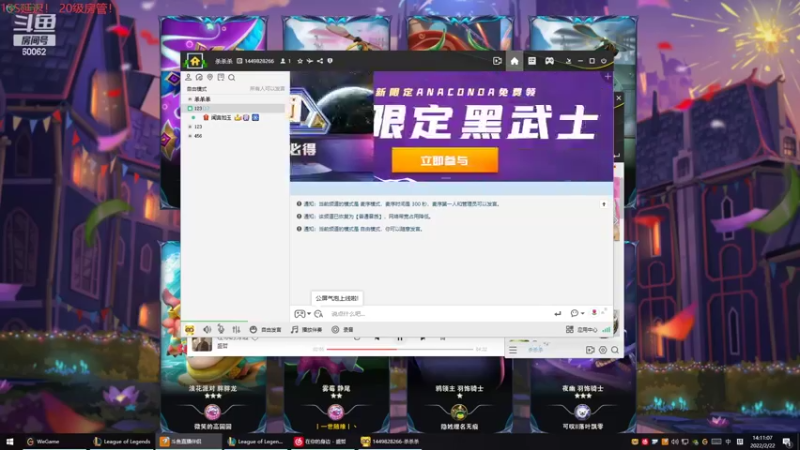Click the 自由发言 speak button
Image resolution: width=800 pixels, height=450 pixels.
pos(265,330)
